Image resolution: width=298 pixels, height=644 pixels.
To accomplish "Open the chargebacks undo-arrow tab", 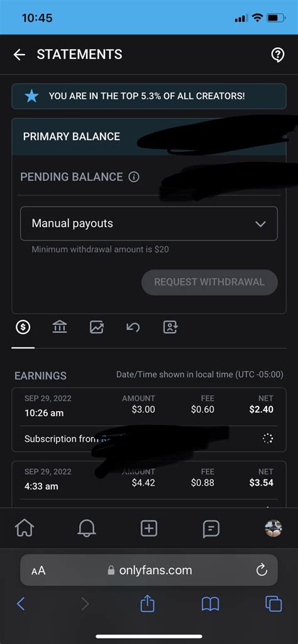I will [x=133, y=327].
